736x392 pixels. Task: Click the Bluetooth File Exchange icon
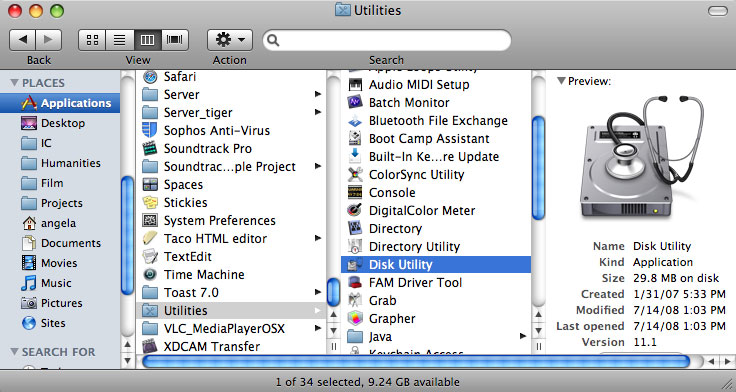click(x=355, y=121)
